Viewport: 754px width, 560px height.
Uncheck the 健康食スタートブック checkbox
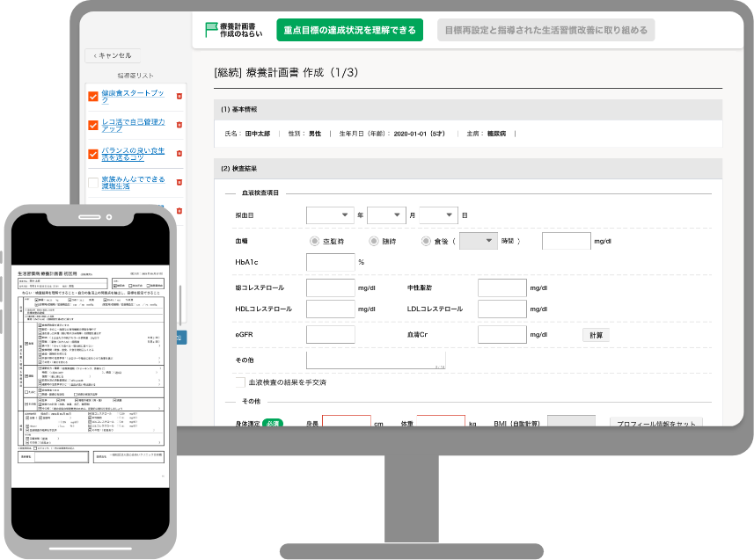click(x=93, y=96)
